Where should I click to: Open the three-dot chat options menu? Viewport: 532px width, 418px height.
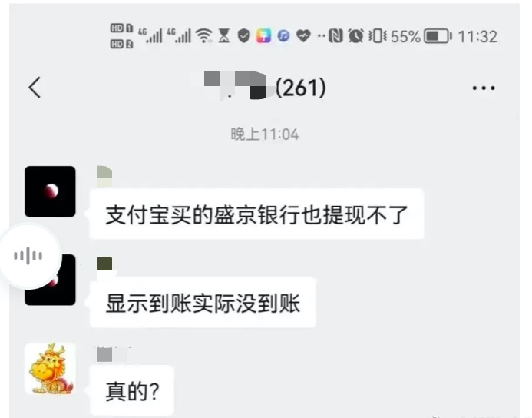click(484, 88)
